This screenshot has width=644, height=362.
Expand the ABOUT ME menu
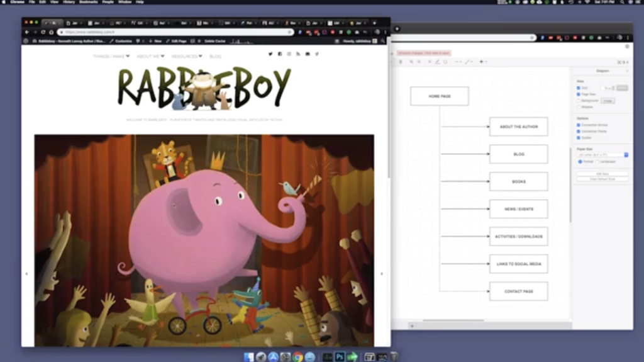tap(150, 57)
